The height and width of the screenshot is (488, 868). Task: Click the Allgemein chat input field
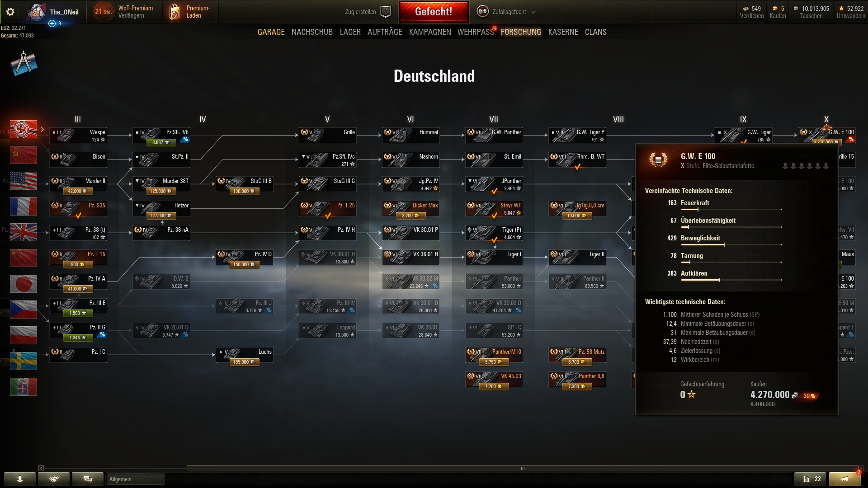pyautogui.click(x=135, y=479)
